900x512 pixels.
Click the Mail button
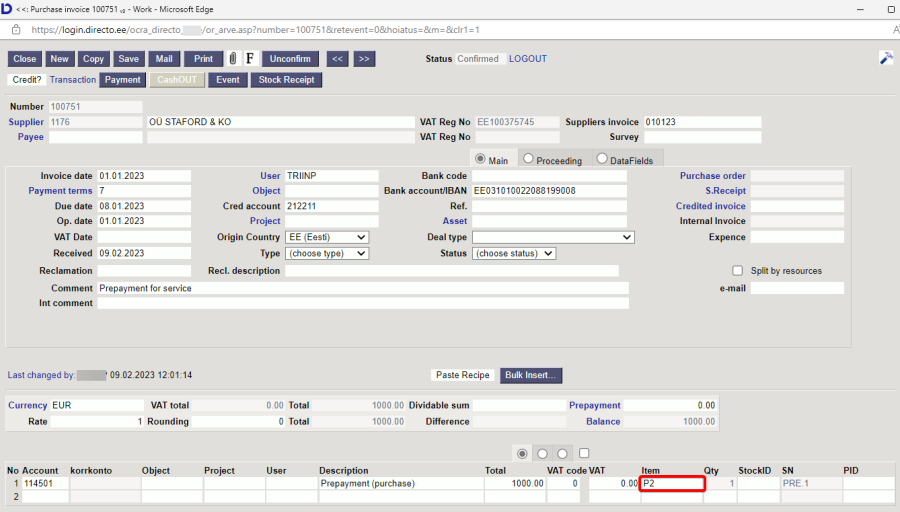click(x=164, y=59)
